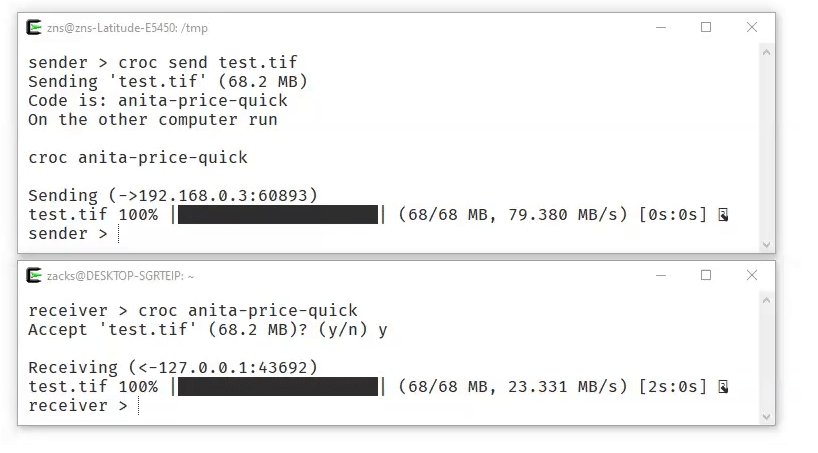Close the receiver terminal window
Screen dimensions: 818x453
point(752,275)
